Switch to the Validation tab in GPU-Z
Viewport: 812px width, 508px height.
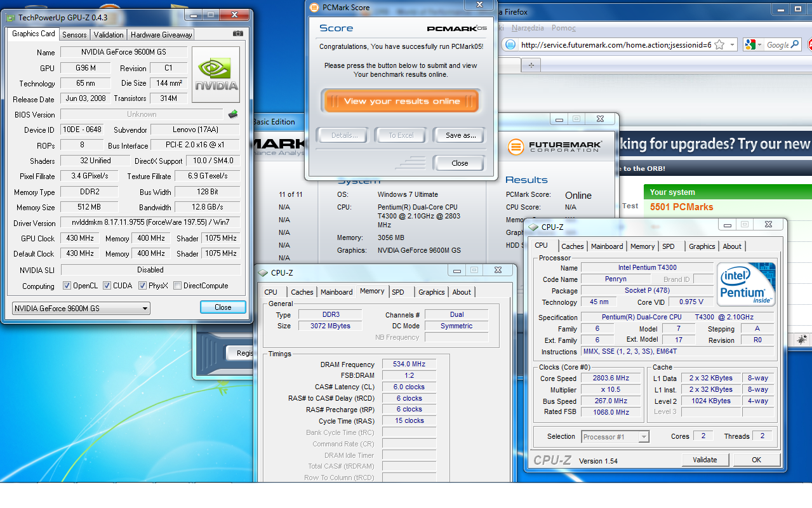(x=109, y=35)
